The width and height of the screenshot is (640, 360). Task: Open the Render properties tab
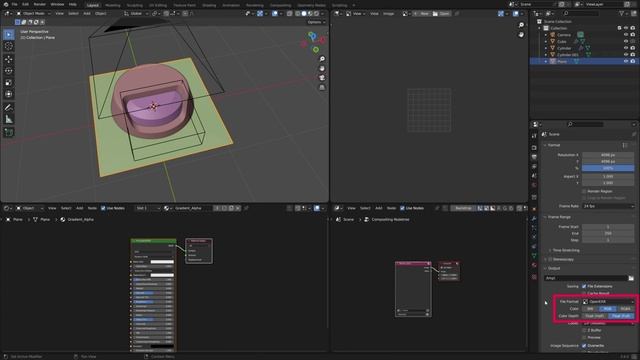pyautogui.click(x=534, y=147)
